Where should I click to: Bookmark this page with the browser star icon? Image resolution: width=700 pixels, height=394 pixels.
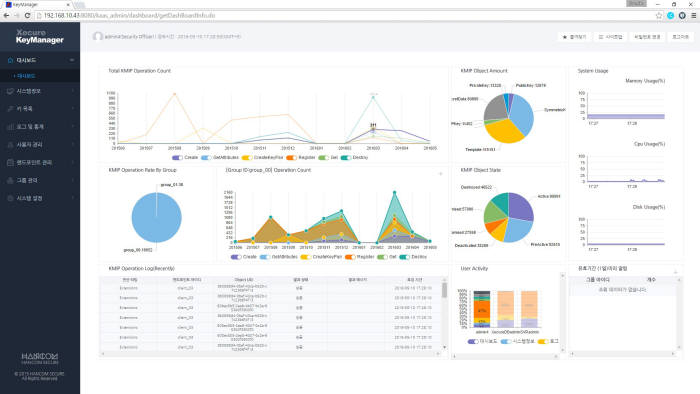(x=659, y=15)
